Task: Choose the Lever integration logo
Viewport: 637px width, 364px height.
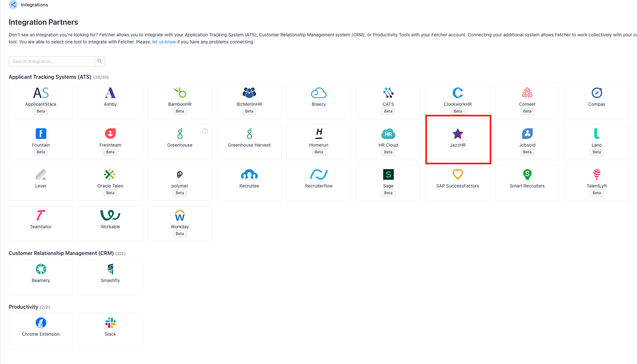Action: [41, 174]
